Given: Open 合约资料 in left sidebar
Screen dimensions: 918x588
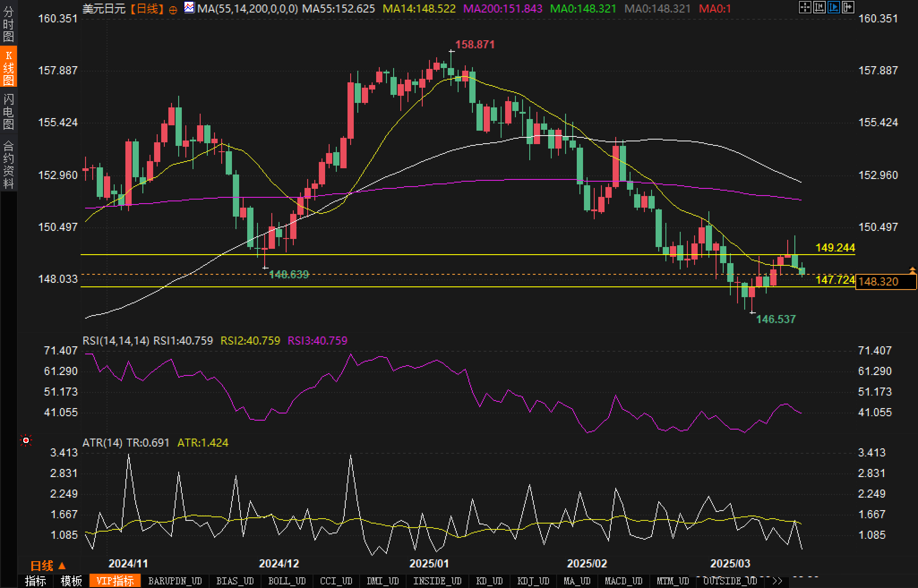Looking at the screenshot, I should (9, 164).
